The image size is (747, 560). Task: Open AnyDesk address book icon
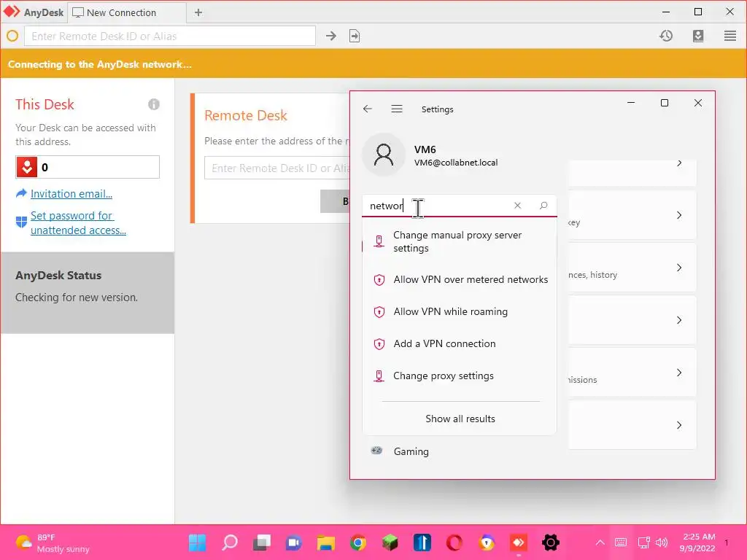(x=698, y=36)
